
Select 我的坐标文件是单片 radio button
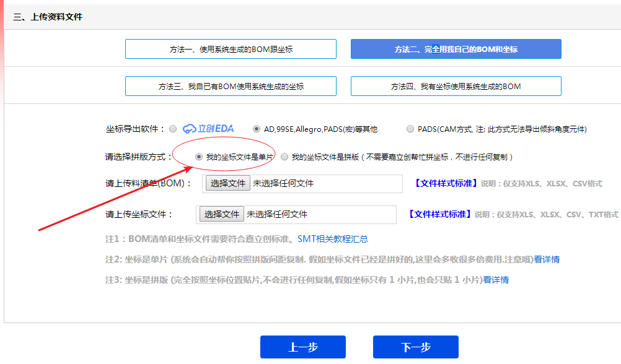pyautogui.click(x=199, y=157)
